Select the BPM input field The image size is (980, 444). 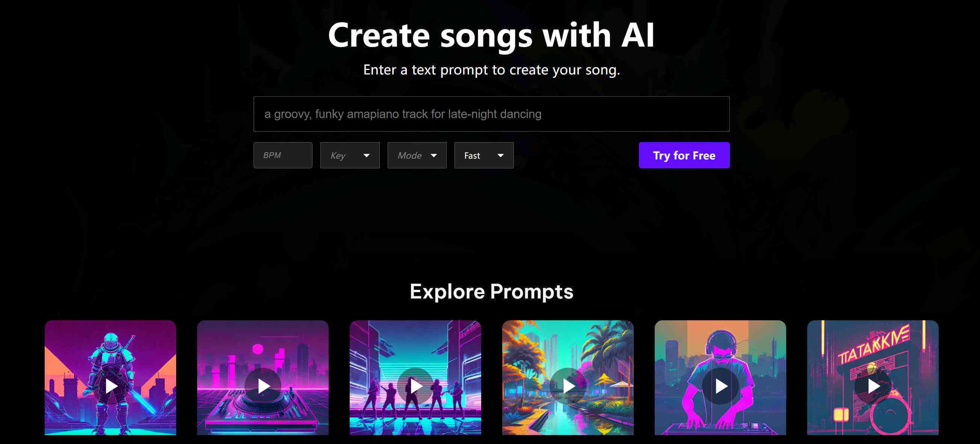(282, 155)
